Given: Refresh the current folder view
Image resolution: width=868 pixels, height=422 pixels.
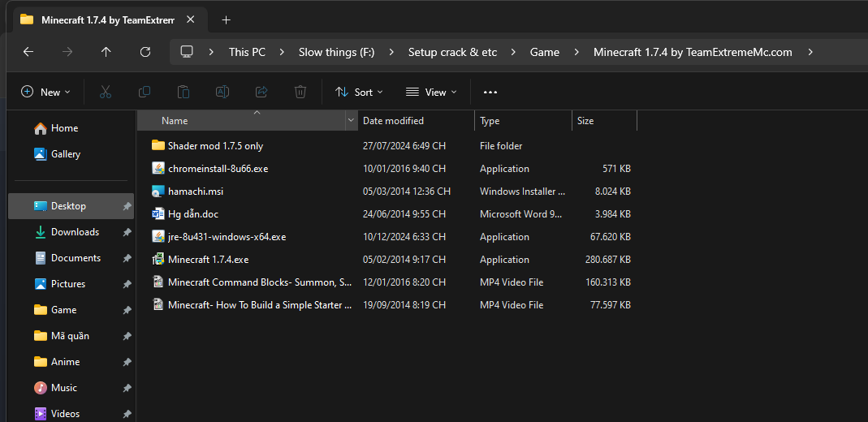Looking at the screenshot, I should 145,52.
